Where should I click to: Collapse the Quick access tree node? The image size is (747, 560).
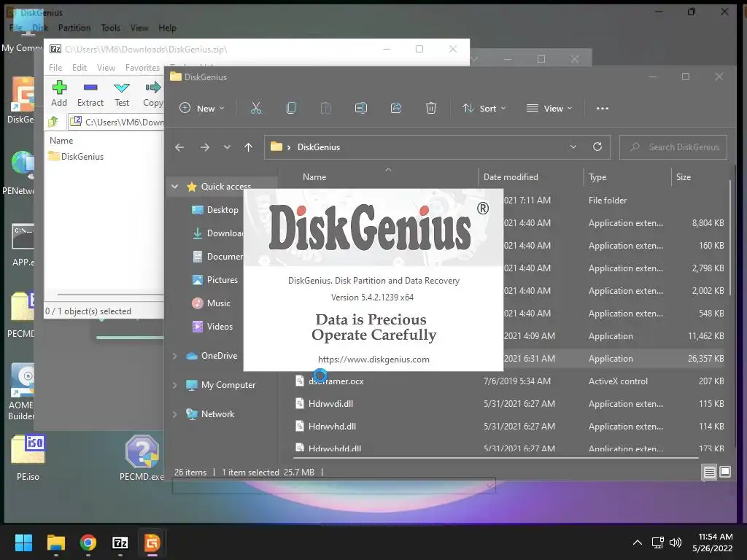coord(175,187)
